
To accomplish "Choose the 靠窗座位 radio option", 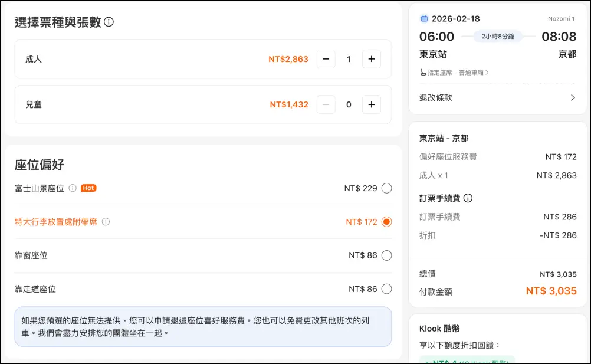I will pos(386,255).
